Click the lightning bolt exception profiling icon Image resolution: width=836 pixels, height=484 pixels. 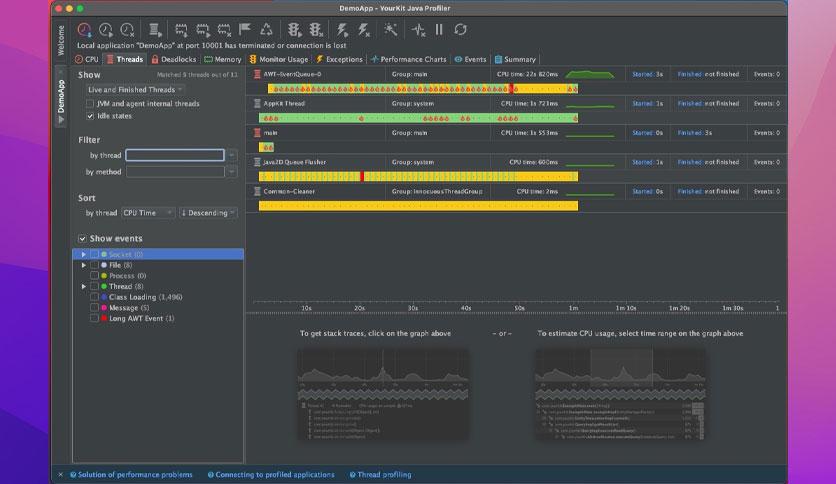[343, 30]
